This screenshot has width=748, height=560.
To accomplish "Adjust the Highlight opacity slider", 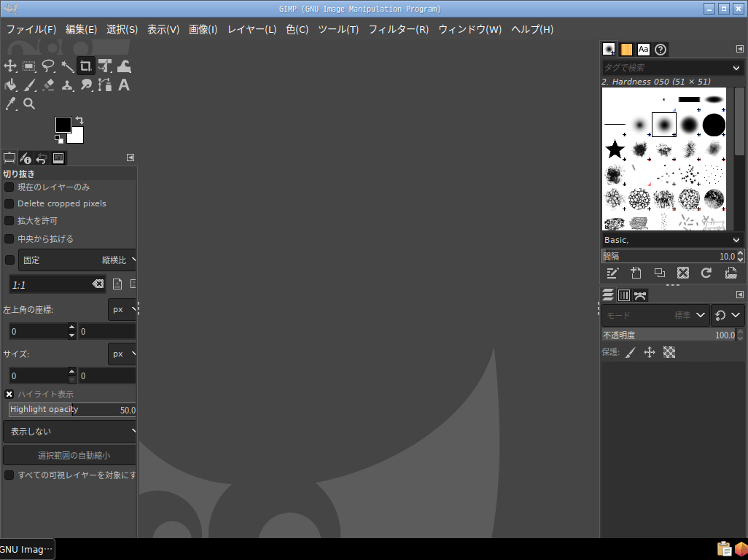I will [x=72, y=410].
